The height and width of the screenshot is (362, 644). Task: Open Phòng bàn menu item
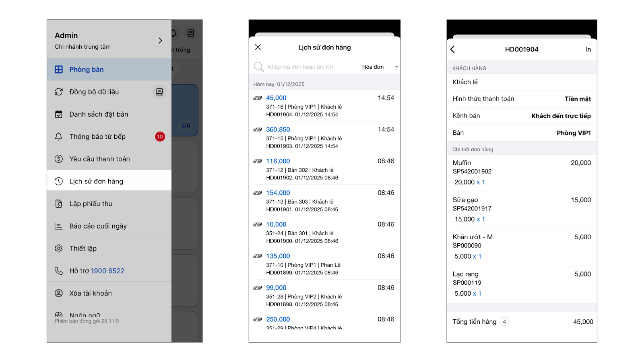109,70
